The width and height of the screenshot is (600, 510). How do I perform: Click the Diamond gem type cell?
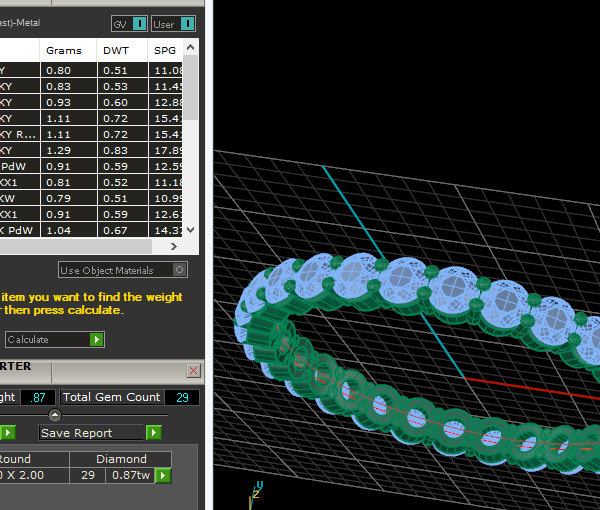click(121, 459)
